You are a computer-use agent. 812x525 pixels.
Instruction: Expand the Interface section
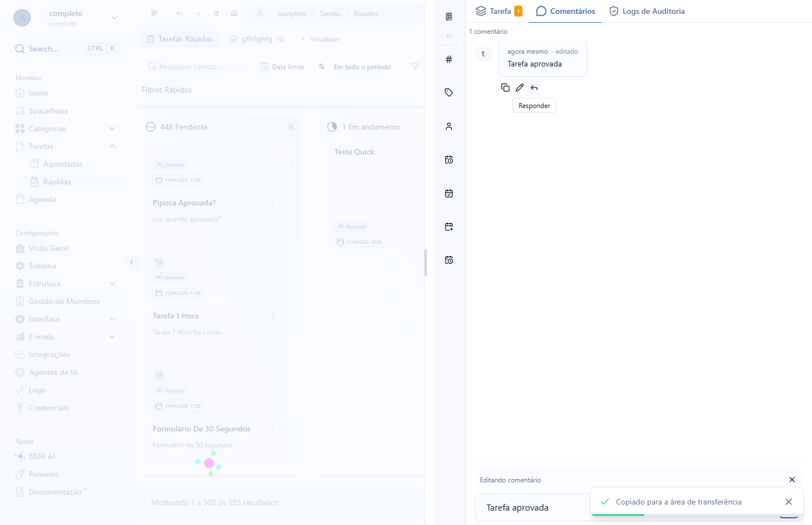pos(112,319)
